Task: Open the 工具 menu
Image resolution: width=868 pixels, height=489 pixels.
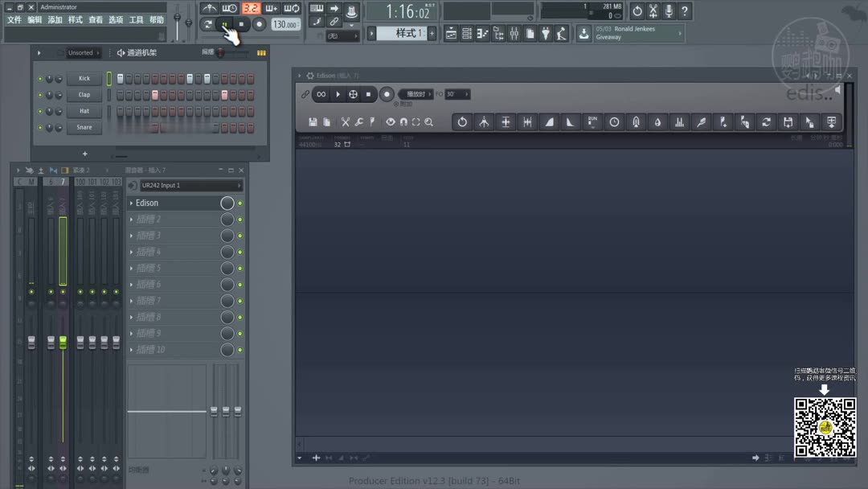Action: coord(135,19)
